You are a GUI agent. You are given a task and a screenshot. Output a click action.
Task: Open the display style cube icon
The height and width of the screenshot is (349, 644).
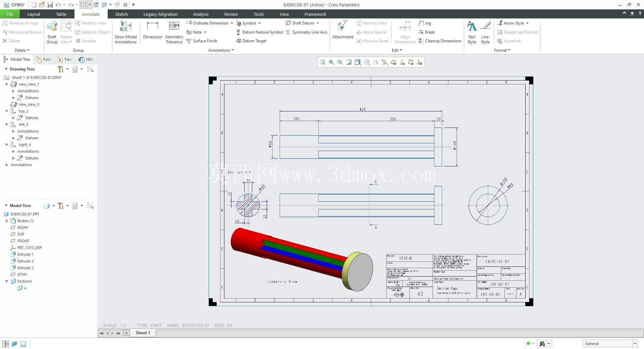click(358, 62)
